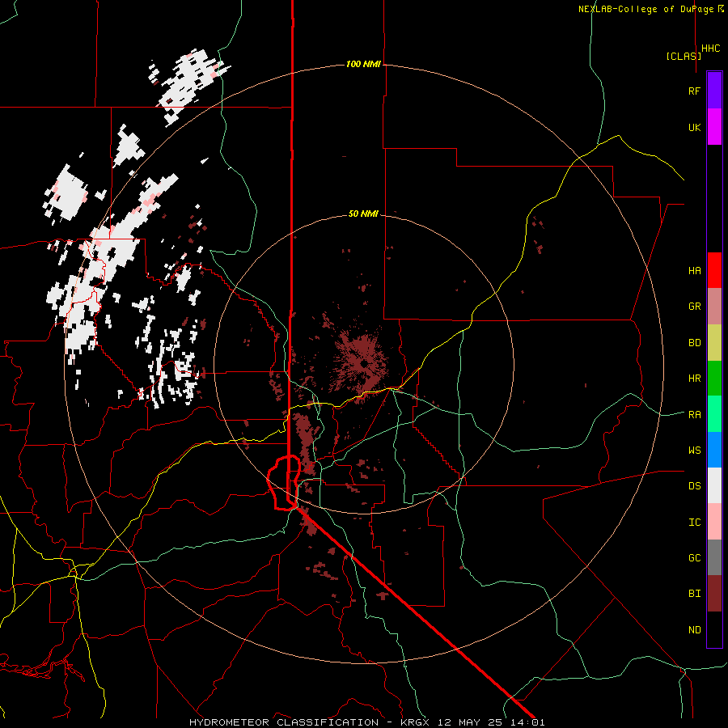
Task: Click the GC legend label text
Action: (x=695, y=558)
